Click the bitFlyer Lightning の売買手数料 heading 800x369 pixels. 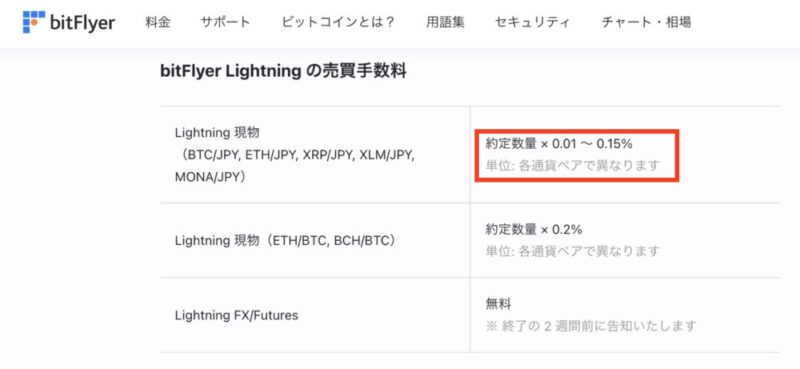[283, 72]
